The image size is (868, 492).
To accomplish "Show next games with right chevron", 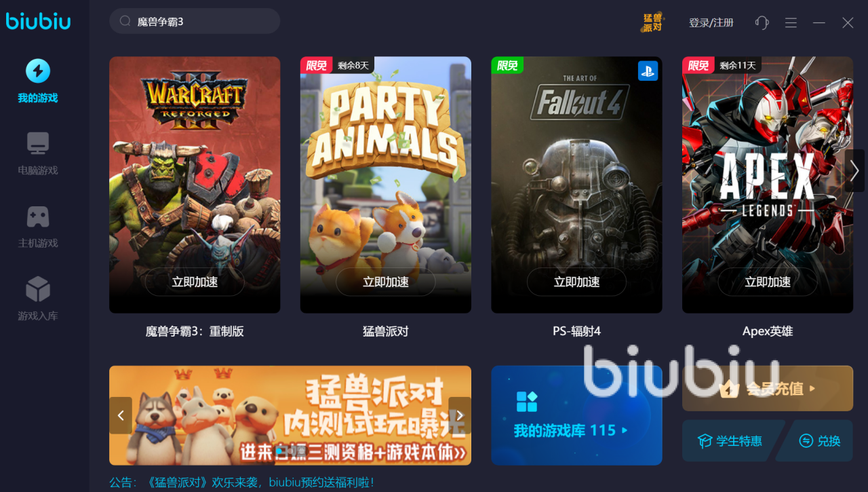I will click(x=854, y=170).
